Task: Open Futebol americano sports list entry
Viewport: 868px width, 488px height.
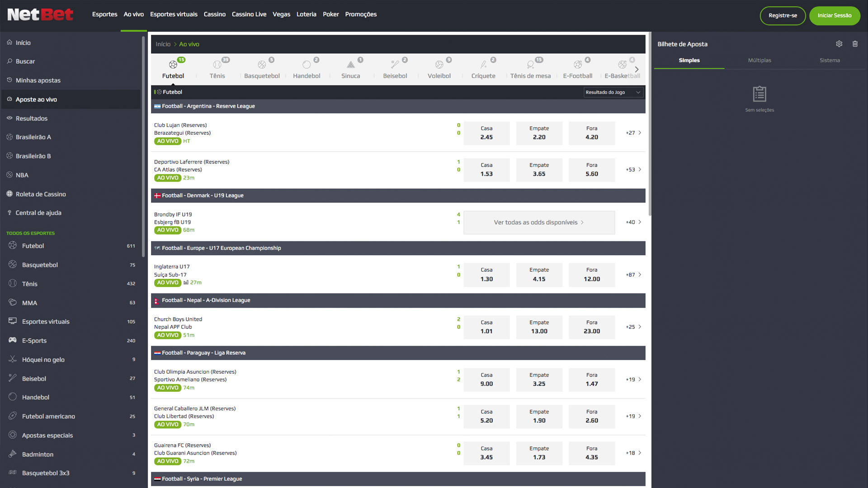Action: (x=48, y=416)
